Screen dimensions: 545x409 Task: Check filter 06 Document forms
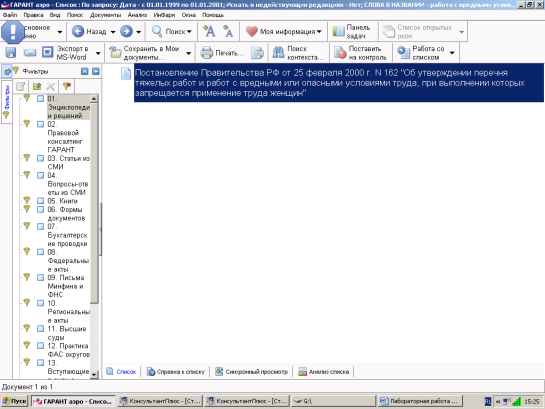[x=40, y=209]
